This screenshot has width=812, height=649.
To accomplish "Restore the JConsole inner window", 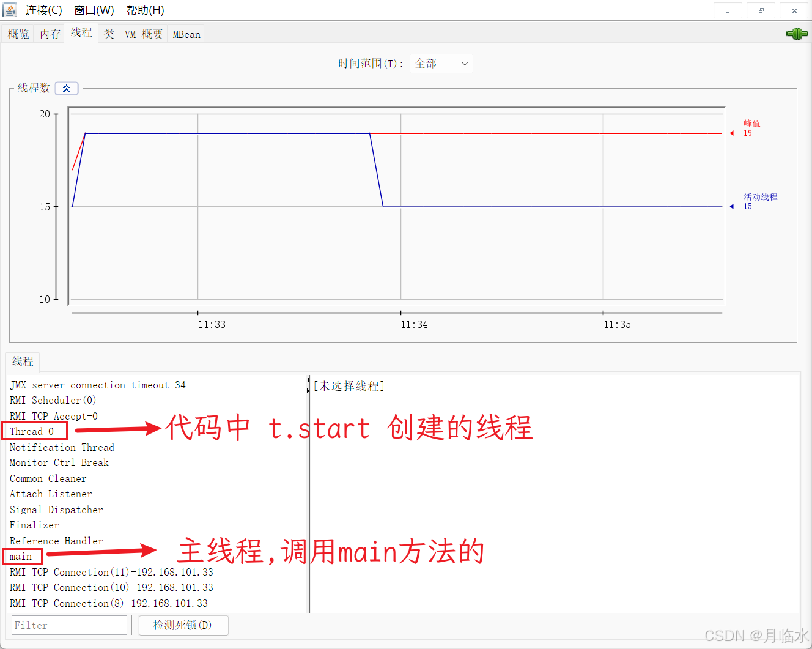I will pos(761,10).
